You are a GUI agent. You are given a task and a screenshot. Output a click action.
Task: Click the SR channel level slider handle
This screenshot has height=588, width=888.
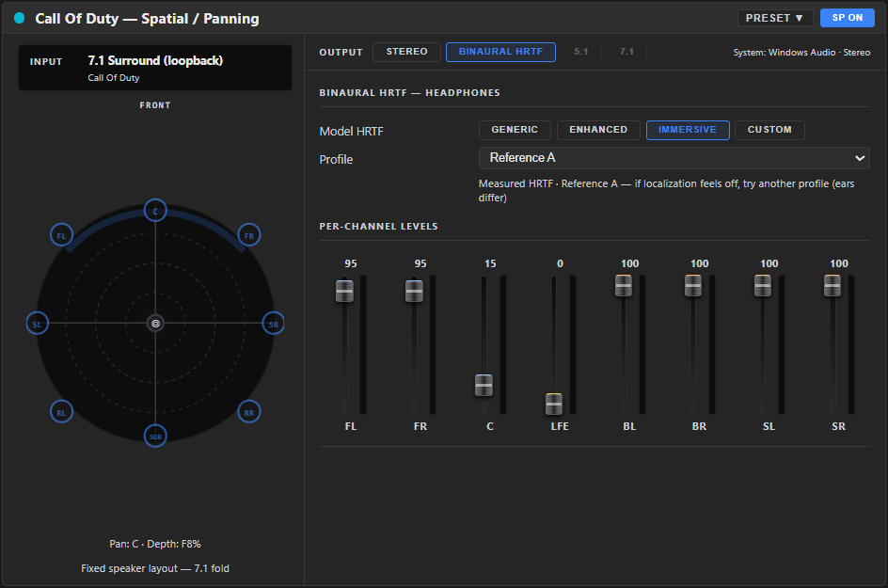click(832, 285)
